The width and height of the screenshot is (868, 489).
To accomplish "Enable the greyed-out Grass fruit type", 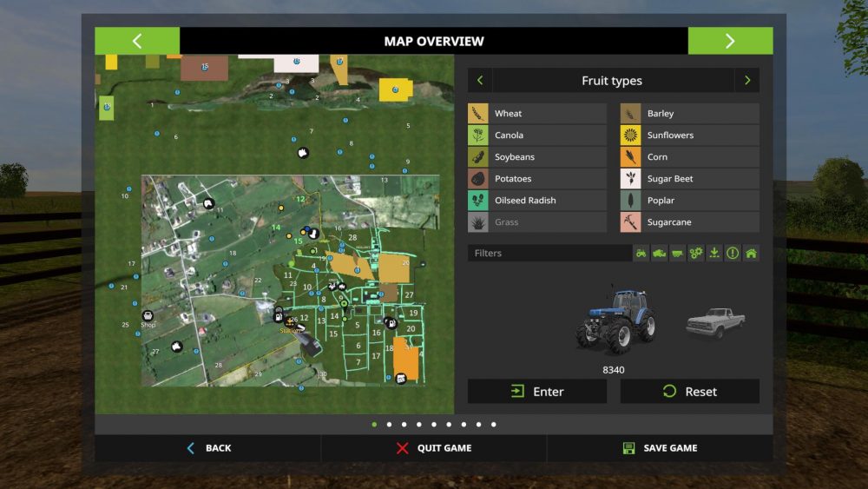I will point(537,222).
